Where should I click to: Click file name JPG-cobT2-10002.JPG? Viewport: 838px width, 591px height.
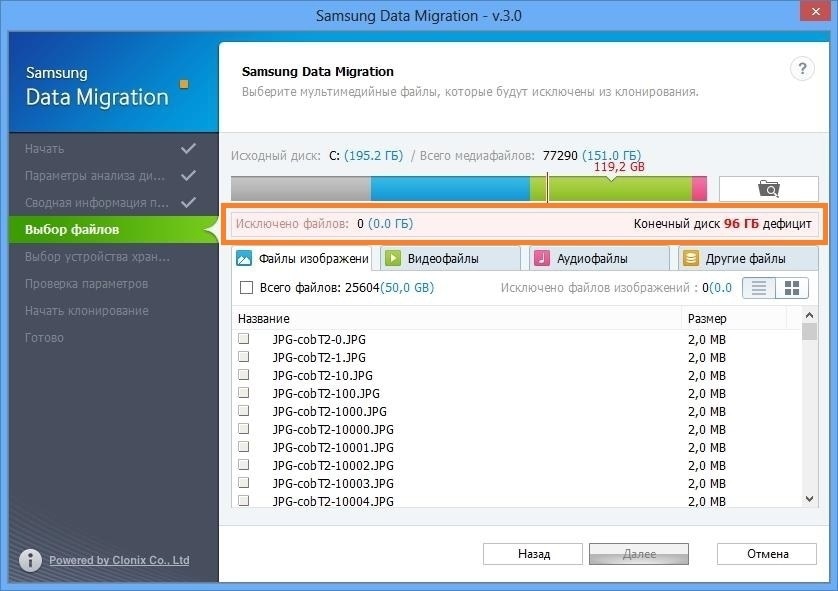[333, 465]
